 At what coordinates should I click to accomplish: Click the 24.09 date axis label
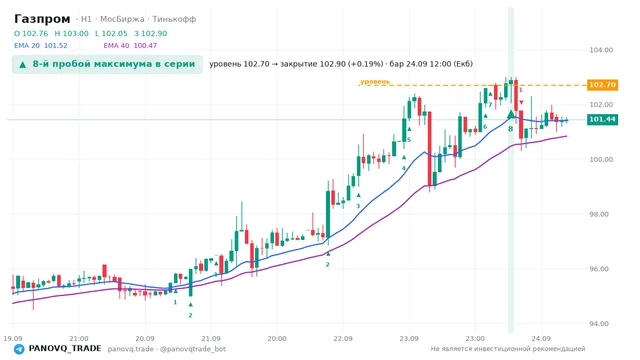(541, 338)
